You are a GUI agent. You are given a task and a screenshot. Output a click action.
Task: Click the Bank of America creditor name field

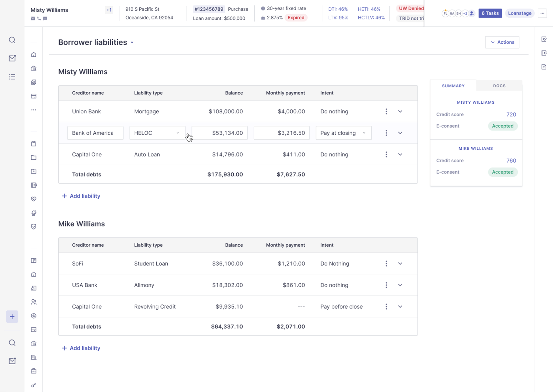[95, 133]
